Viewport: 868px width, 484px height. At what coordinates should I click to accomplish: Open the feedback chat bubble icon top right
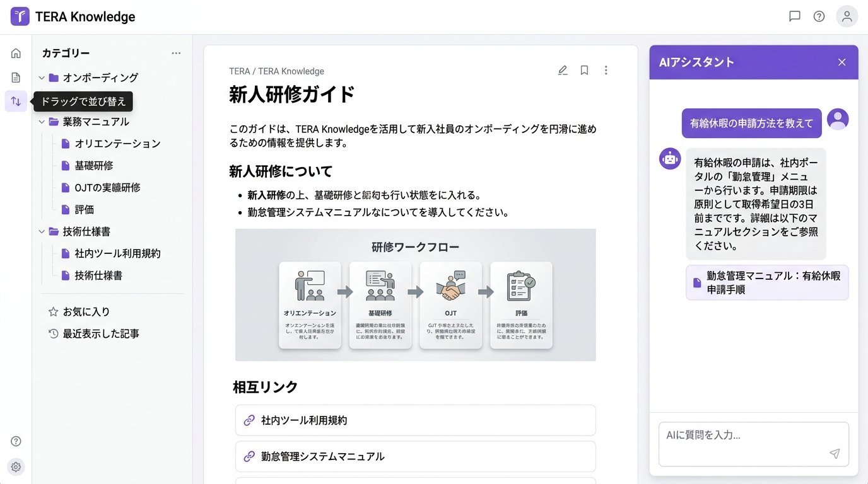click(x=794, y=16)
